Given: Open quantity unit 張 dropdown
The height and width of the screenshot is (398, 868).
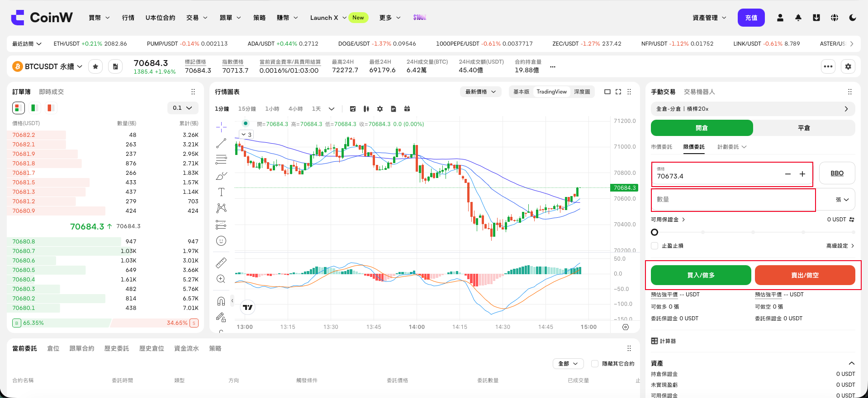Looking at the screenshot, I should (x=842, y=200).
